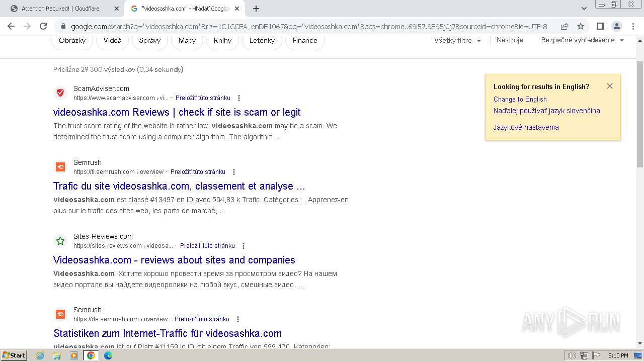Bookmark this page with star icon
Screen dimensions: 644x362
pos(581,26)
